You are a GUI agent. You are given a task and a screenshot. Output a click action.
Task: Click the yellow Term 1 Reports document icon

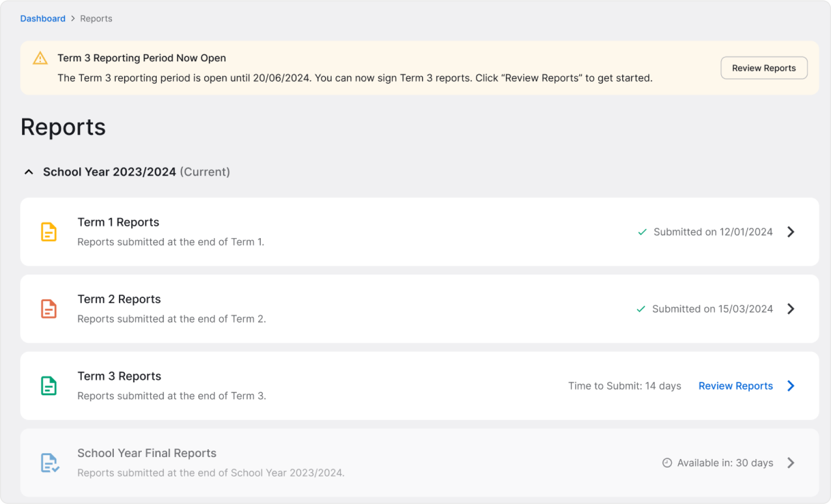coord(48,232)
